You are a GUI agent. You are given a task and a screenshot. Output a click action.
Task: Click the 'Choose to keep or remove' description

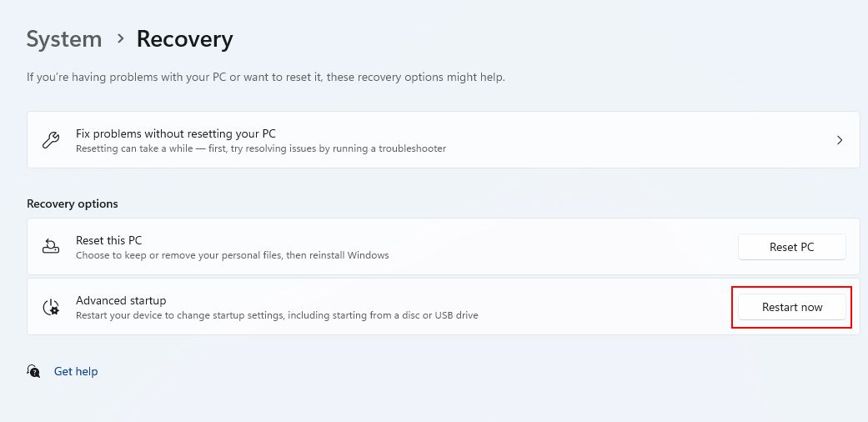point(232,255)
